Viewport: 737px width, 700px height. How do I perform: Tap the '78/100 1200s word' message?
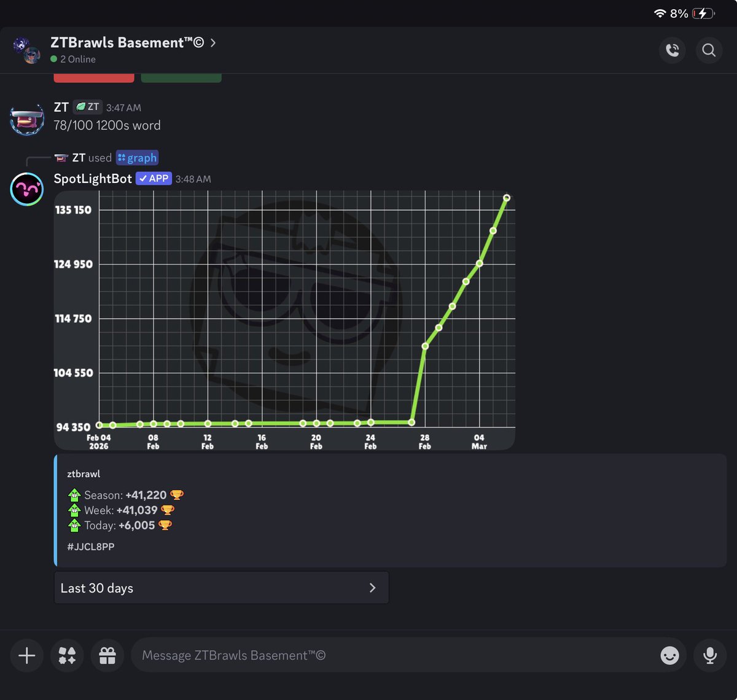point(107,125)
